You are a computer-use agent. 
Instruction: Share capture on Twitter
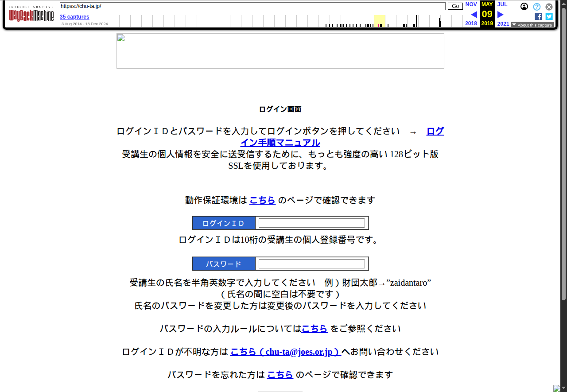[549, 16]
